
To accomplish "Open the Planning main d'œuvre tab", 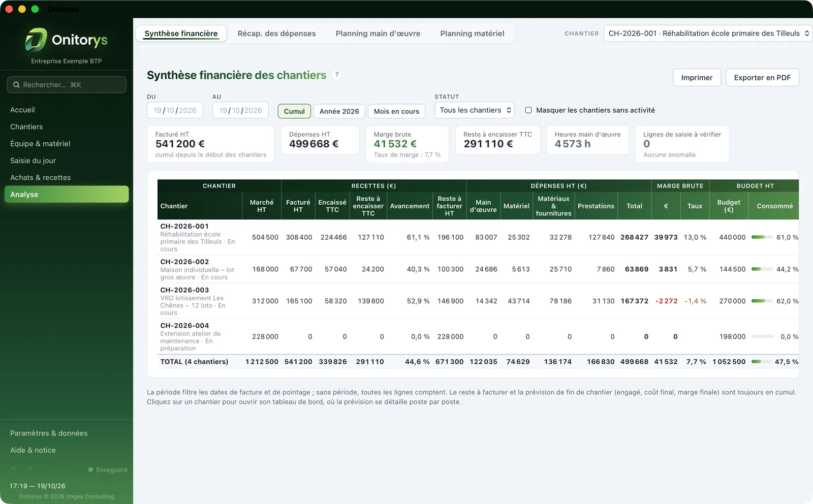I will [378, 34].
